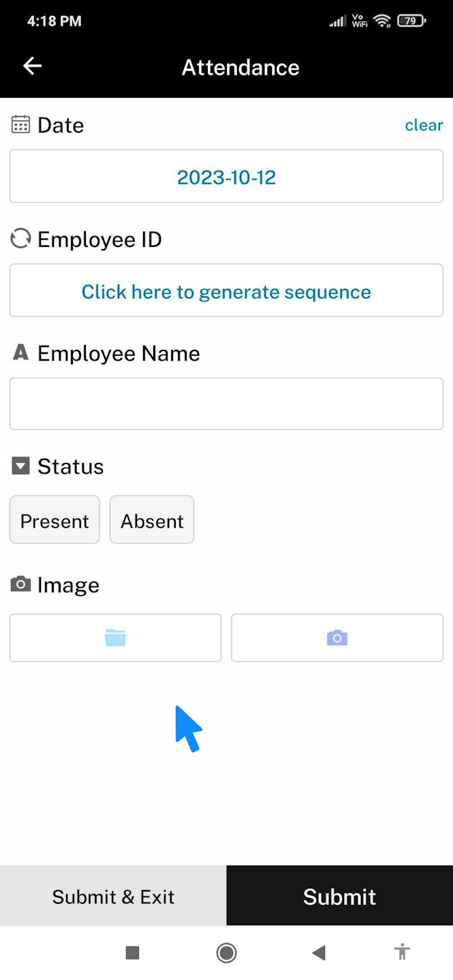Tap the back arrow in the header
Viewport: 453px width, 980px height.
32,66
